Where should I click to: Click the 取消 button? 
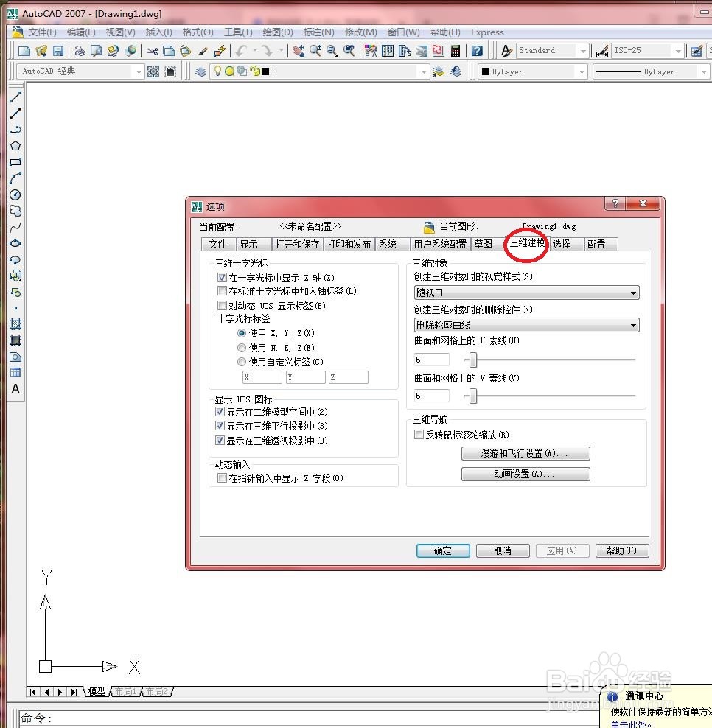(x=503, y=550)
